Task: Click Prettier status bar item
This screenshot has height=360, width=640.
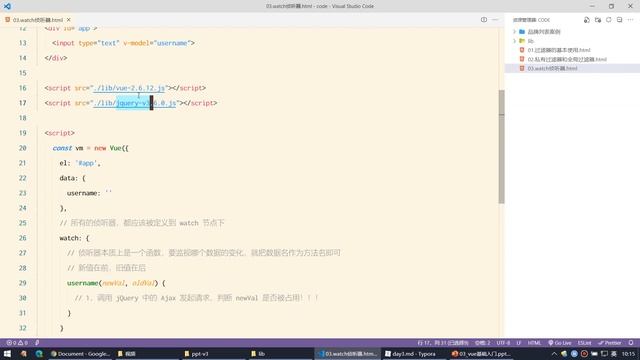Action: tap(610, 343)
